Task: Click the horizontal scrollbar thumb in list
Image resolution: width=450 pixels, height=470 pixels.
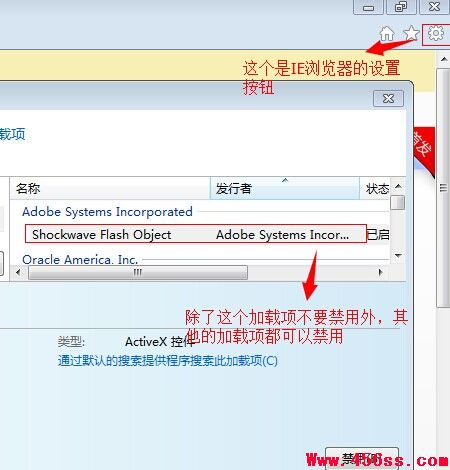Action: [x=138, y=272]
